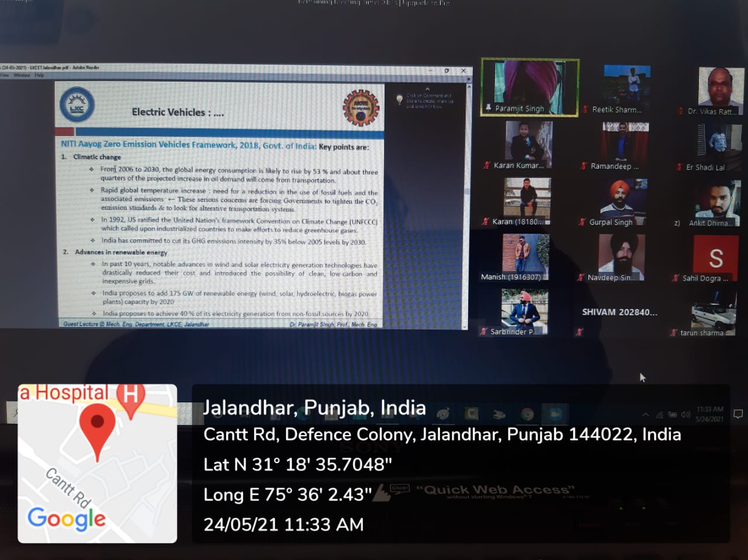Click the muted mic icon beside Karan Kumar...

486,165
